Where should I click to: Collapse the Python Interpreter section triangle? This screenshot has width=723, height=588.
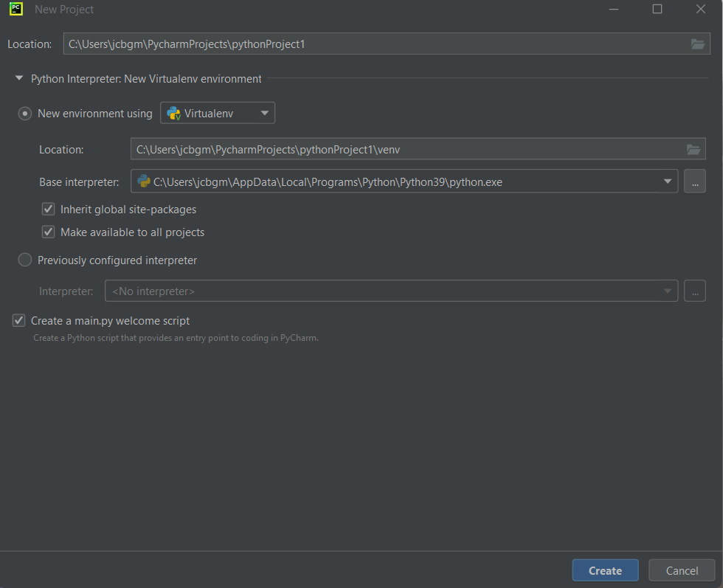[19, 78]
